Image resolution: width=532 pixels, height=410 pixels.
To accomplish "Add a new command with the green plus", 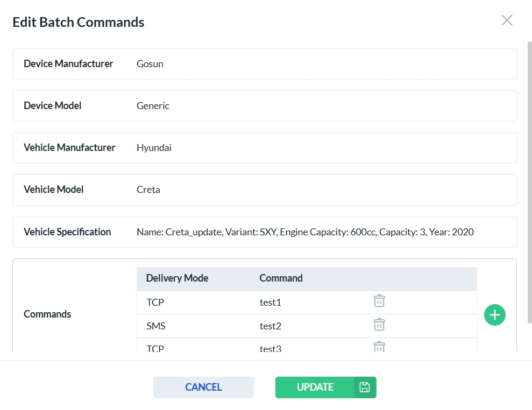I will click(x=494, y=314).
